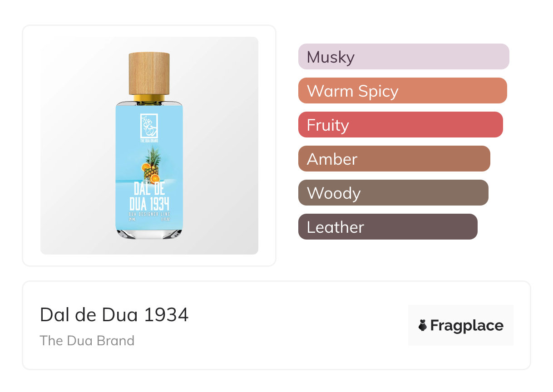This screenshot has width=553, height=392.
Task: Click the Fragplace wordmark text
Action: 467,325
